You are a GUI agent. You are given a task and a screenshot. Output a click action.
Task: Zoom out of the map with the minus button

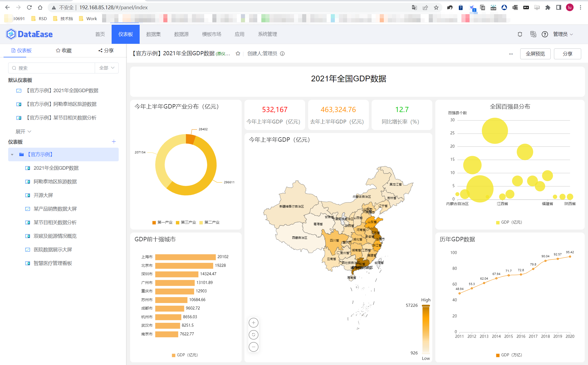click(253, 347)
